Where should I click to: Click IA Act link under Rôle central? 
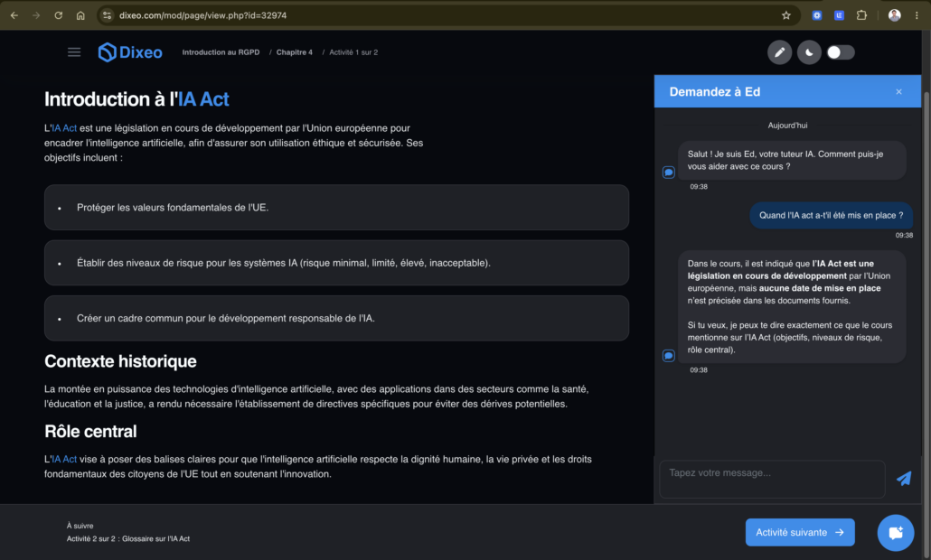coord(64,459)
